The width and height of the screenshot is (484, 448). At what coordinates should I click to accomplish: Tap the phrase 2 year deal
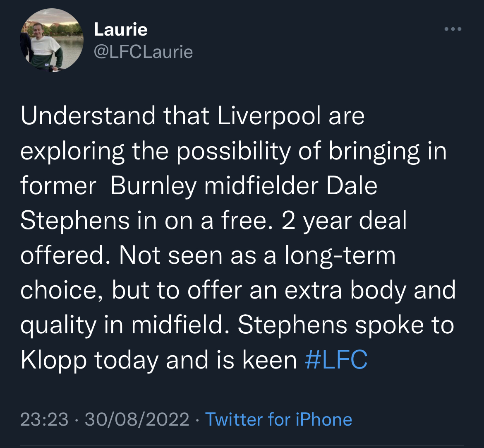click(344, 221)
